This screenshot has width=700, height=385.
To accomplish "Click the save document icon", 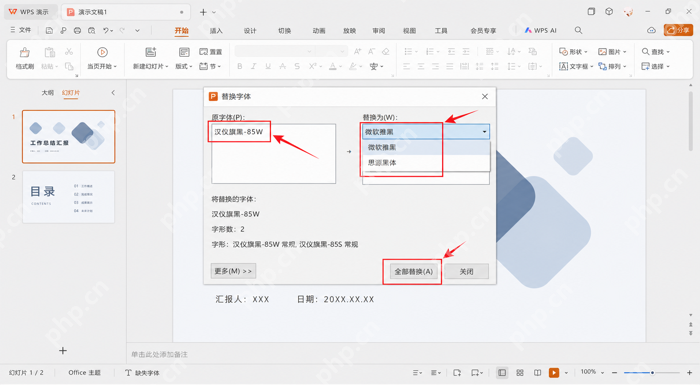I will [x=49, y=30].
